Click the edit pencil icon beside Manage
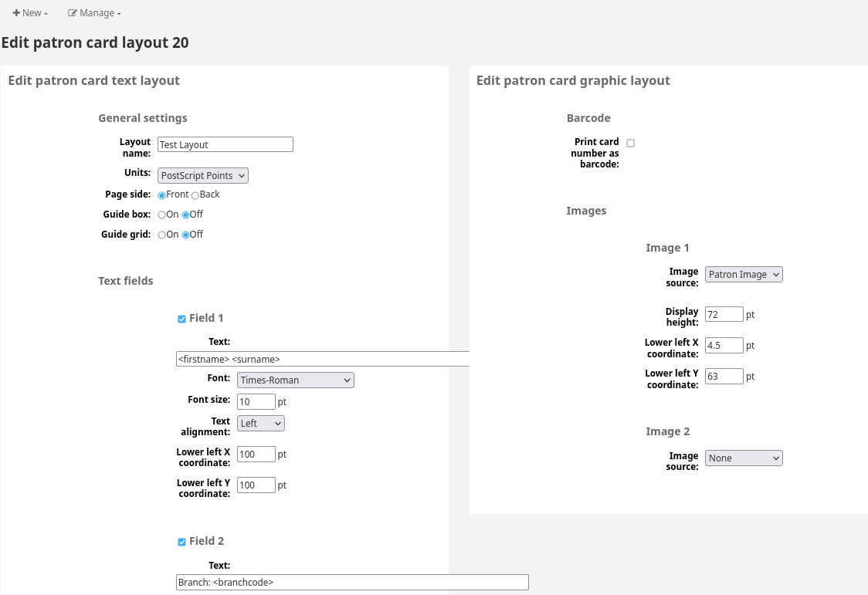Viewport: 868px width, 595px height. [73, 13]
